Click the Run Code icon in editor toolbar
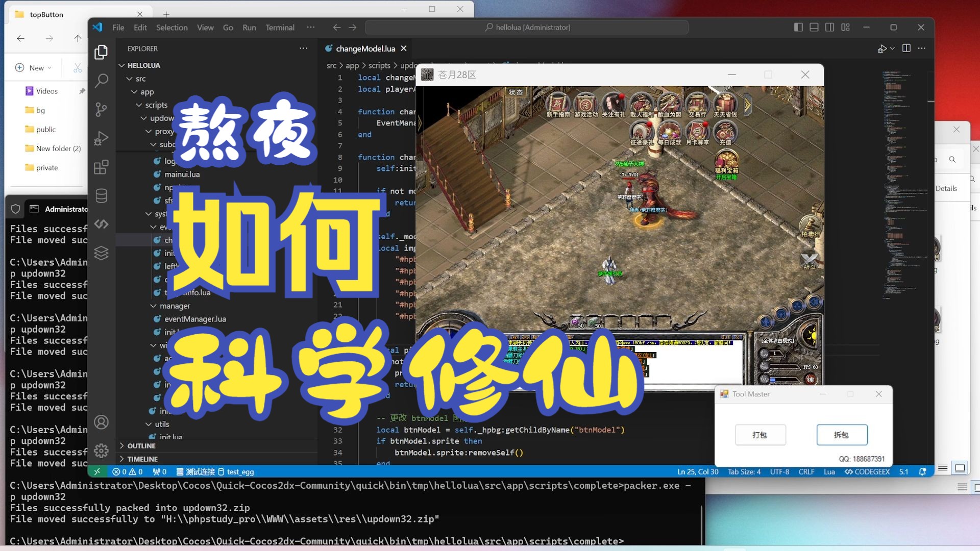The width and height of the screenshot is (980, 551). (x=882, y=48)
